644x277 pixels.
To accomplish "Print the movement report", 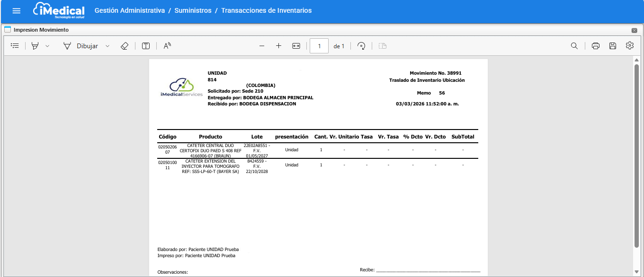I will [596, 46].
